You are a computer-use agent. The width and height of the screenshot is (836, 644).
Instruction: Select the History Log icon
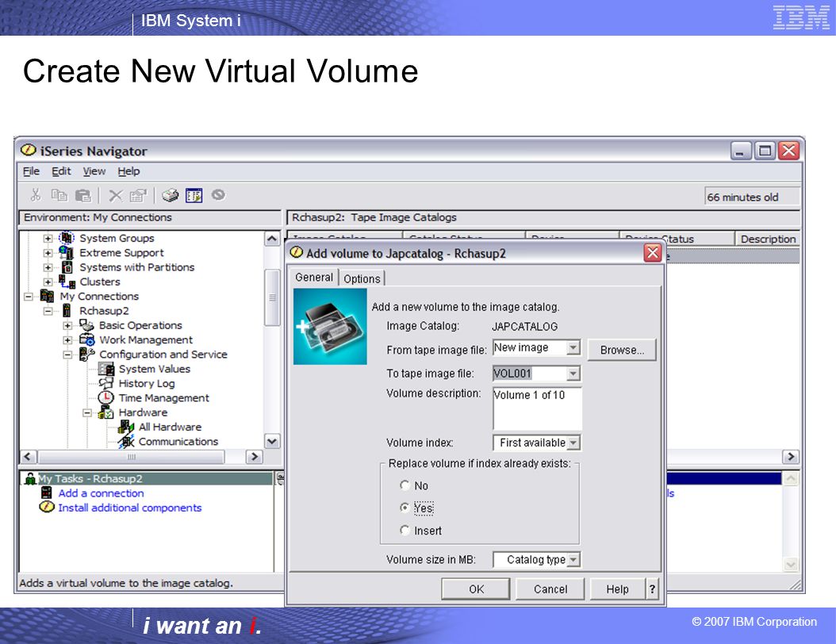point(106,383)
